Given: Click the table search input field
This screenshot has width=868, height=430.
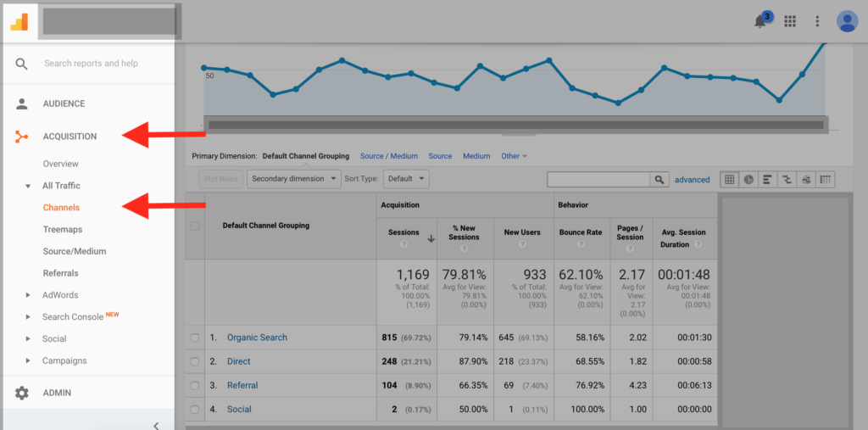Looking at the screenshot, I should pos(598,180).
